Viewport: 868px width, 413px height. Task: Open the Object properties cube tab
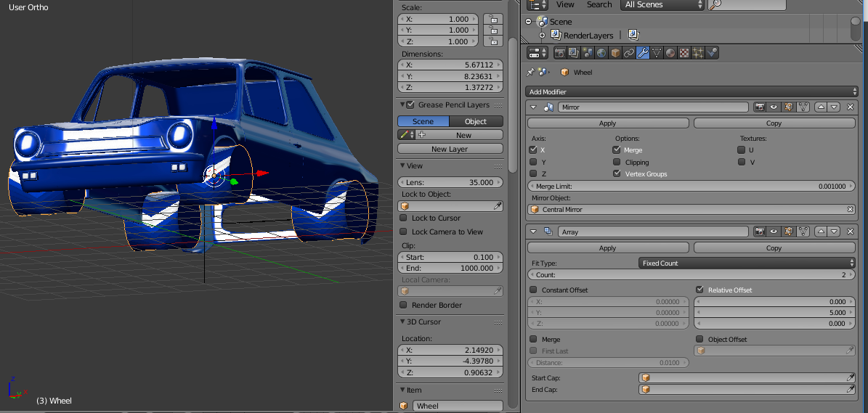[615, 53]
